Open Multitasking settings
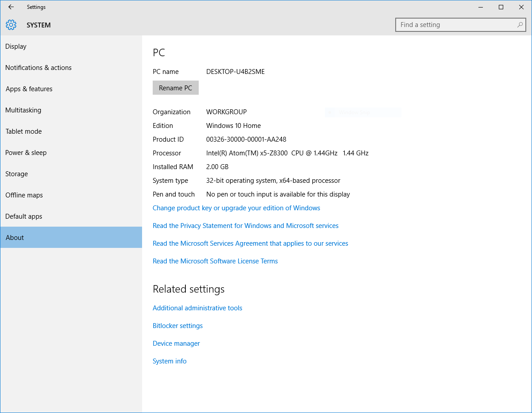 pos(71,110)
